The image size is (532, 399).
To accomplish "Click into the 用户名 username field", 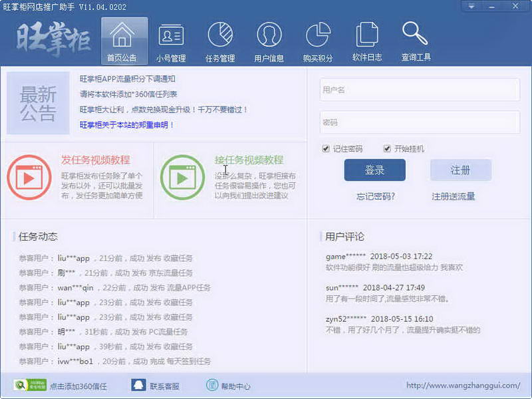I will (x=420, y=90).
